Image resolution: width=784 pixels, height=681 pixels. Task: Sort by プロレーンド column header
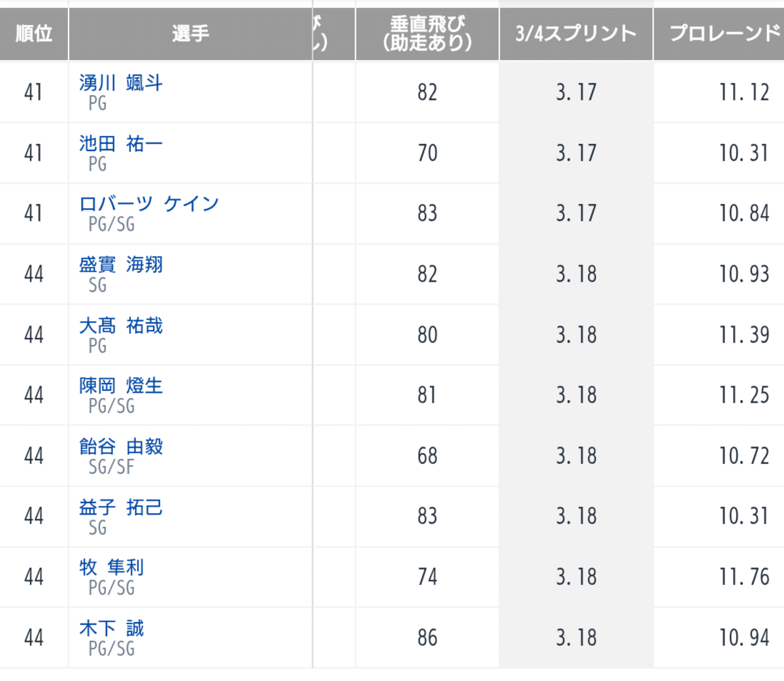(724, 34)
